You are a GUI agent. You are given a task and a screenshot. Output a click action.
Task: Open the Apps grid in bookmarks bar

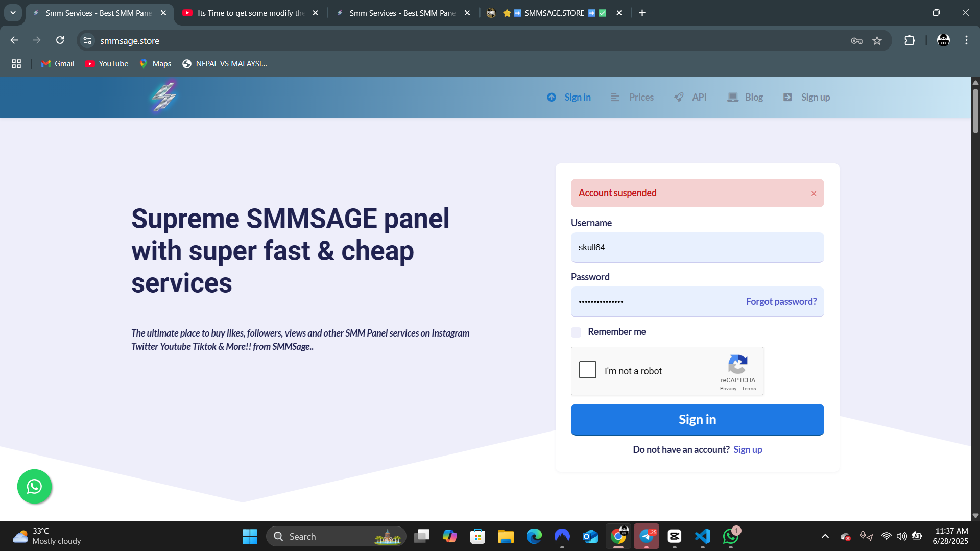coord(16,64)
